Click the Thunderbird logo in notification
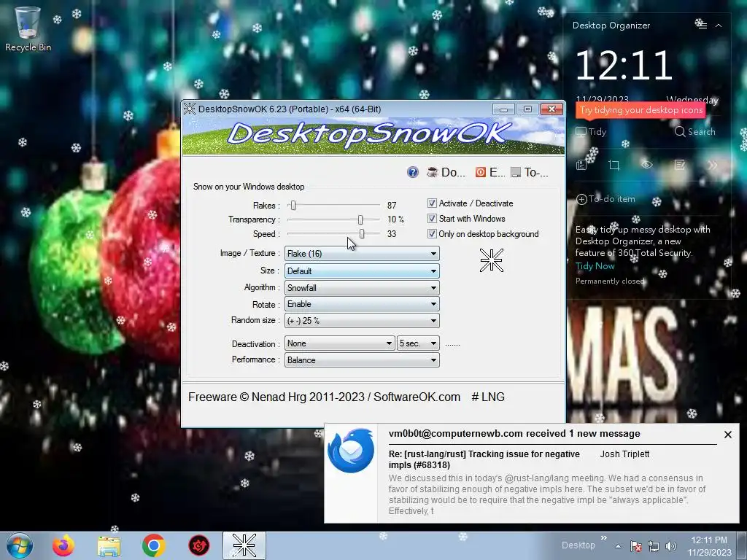This screenshot has width=747, height=560. coord(351,451)
